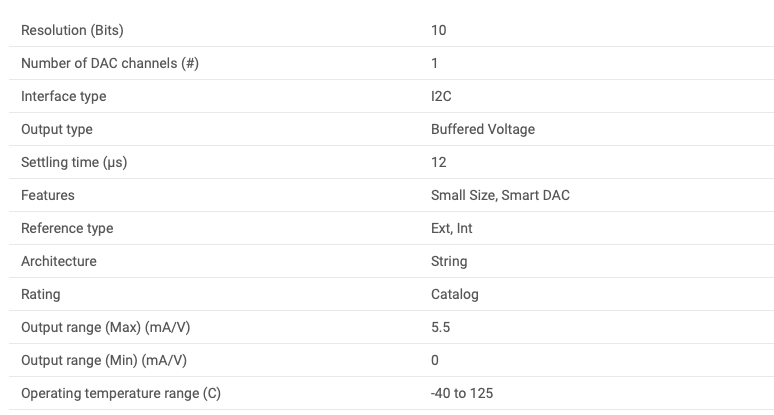Select the I2C interface value

click(441, 96)
